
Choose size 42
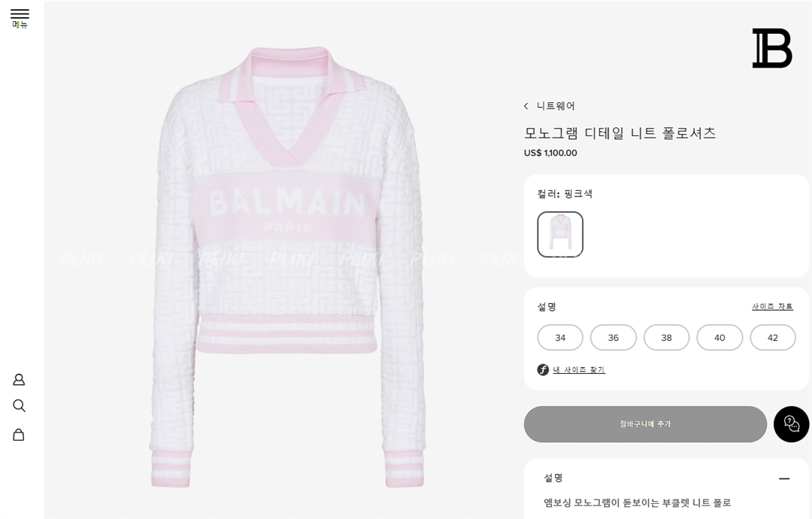773,338
